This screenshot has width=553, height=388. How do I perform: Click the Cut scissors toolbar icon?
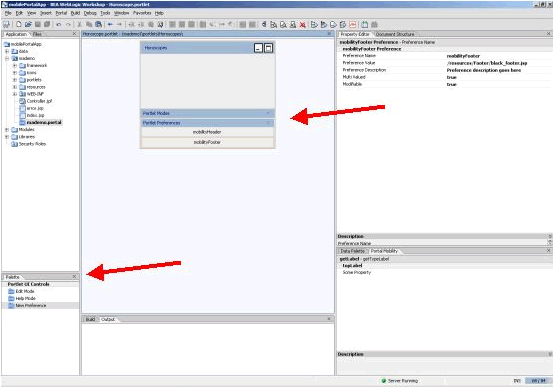point(80,24)
